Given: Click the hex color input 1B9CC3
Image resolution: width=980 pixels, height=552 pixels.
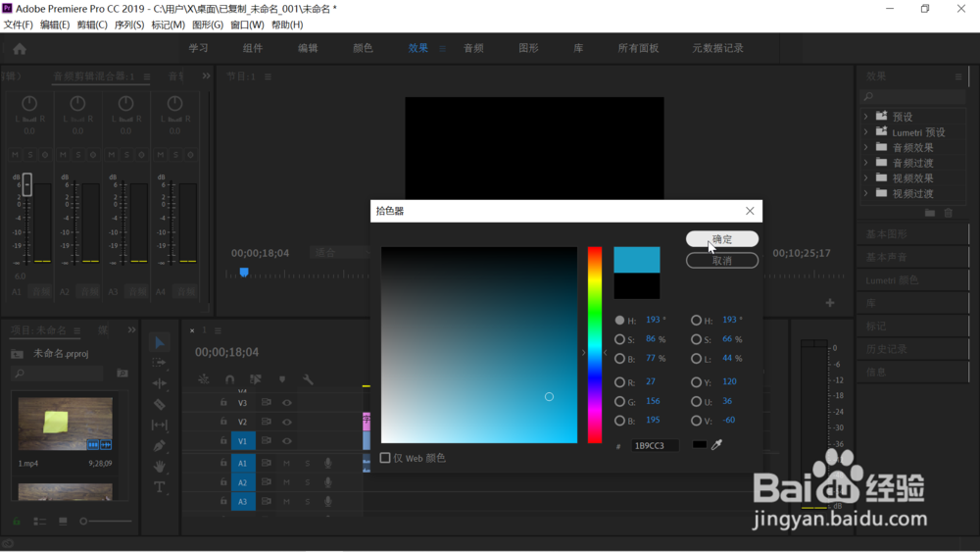Looking at the screenshot, I should [x=654, y=446].
